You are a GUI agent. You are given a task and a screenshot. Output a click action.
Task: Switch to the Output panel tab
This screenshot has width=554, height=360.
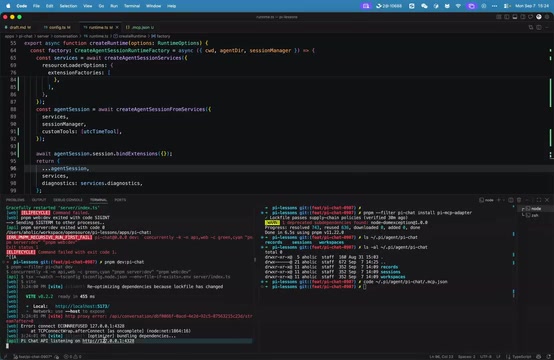[x=39, y=200]
